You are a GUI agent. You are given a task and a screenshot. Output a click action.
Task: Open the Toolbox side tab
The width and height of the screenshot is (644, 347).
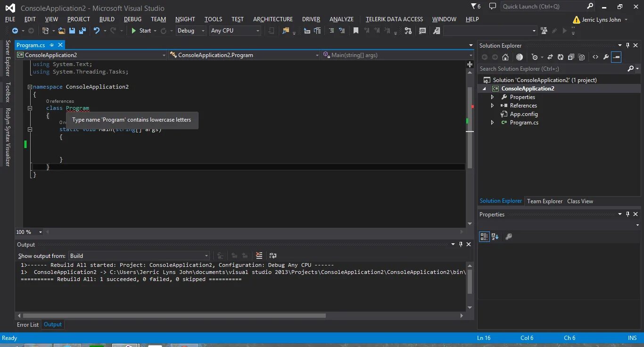click(7, 92)
